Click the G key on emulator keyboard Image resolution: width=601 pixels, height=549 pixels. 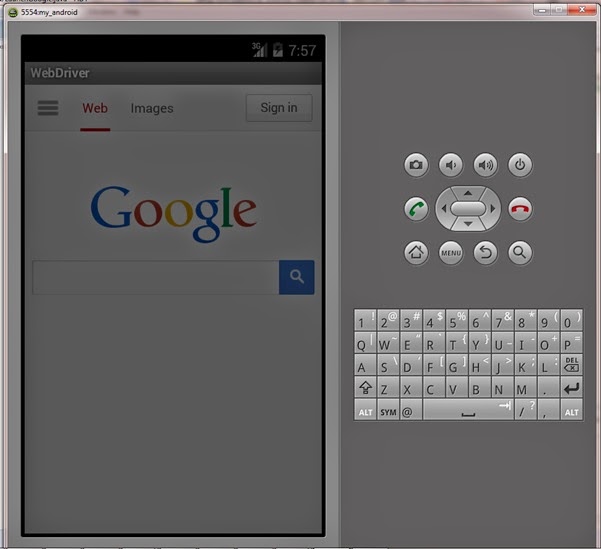[457, 365]
